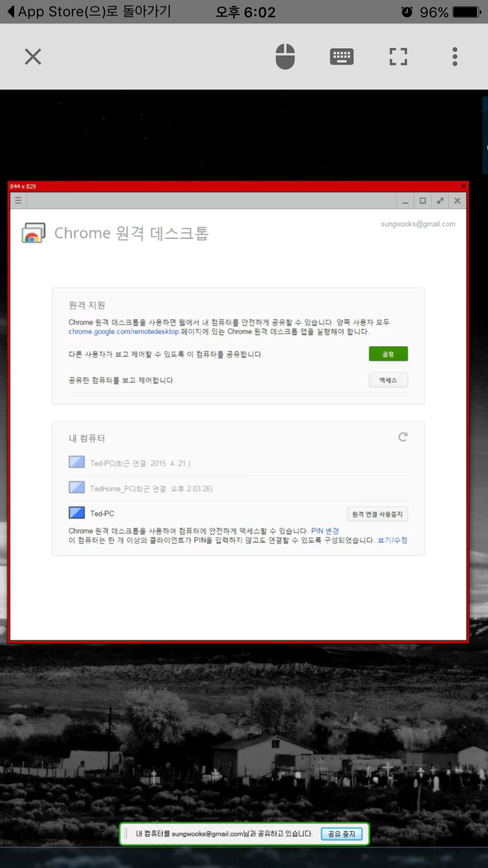Image resolution: width=488 pixels, height=868 pixels.
Task: Select the current Ted-PC entry
Action: pyautogui.click(x=102, y=514)
